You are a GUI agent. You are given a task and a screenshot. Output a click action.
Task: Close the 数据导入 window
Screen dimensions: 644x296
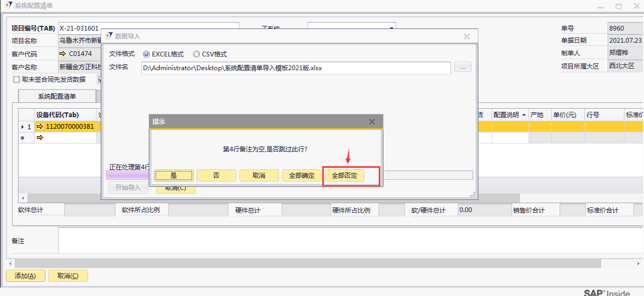467,36
